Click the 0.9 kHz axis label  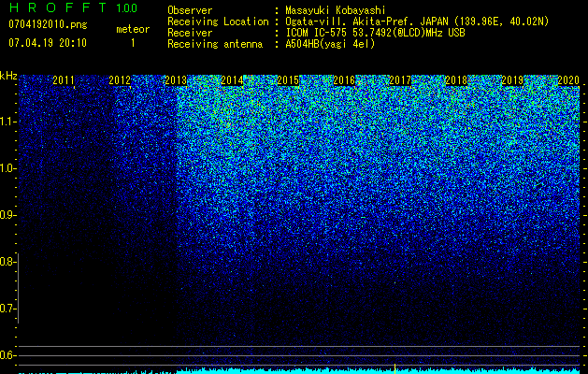[7, 215]
